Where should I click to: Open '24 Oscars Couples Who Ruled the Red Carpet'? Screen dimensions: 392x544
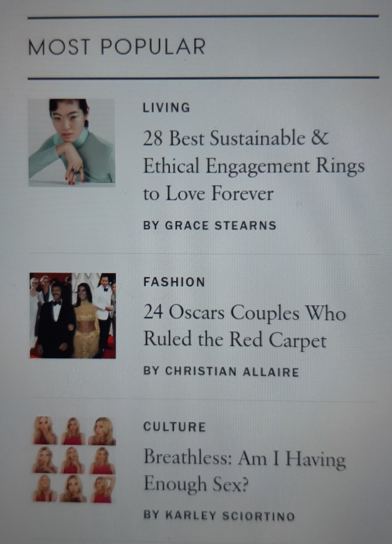244,326
